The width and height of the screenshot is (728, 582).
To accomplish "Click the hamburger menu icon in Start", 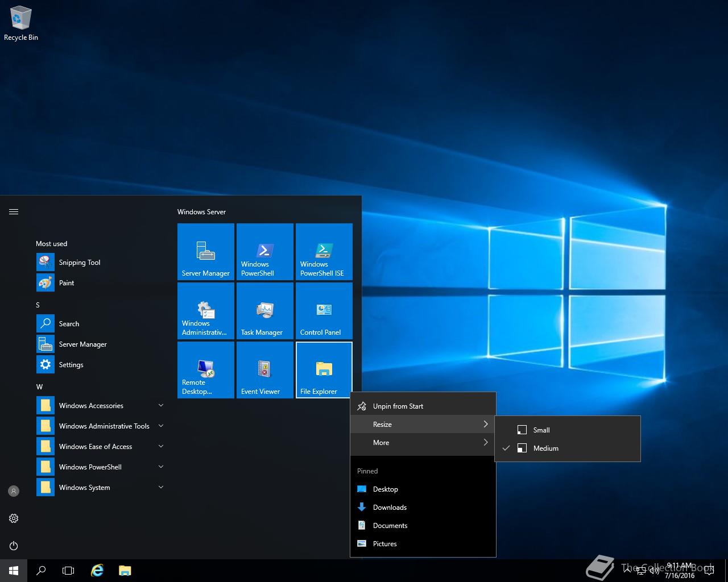I will click(14, 211).
